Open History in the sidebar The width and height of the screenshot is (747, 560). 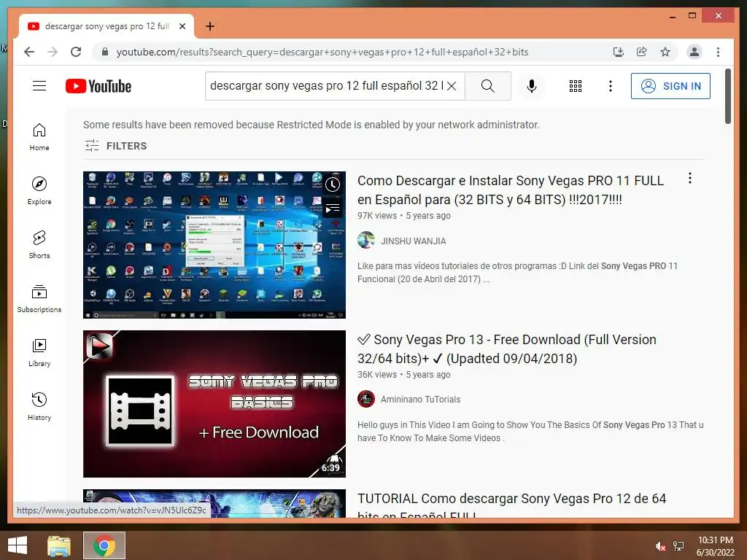click(x=39, y=406)
